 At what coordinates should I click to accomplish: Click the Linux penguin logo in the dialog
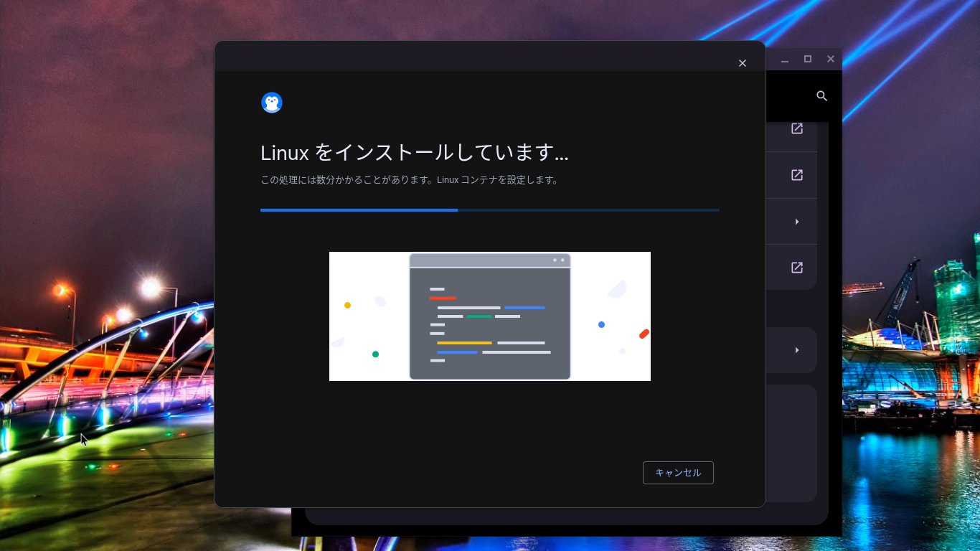(271, 103)
